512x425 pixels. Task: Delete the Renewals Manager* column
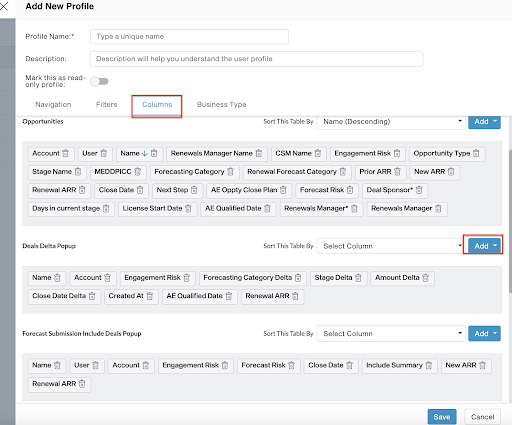pos(354,209)
